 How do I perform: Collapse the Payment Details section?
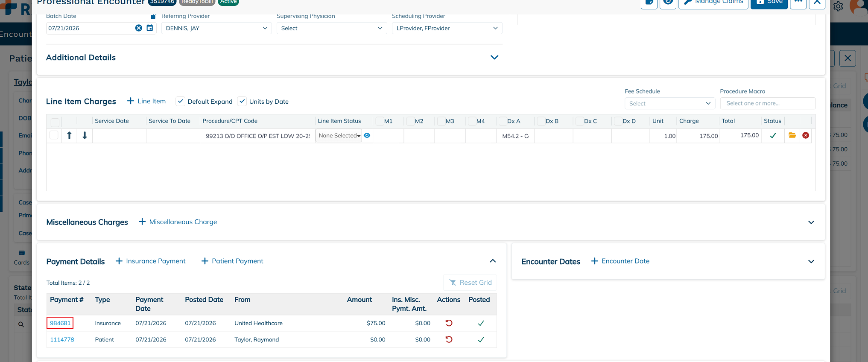tap(493, 261)
